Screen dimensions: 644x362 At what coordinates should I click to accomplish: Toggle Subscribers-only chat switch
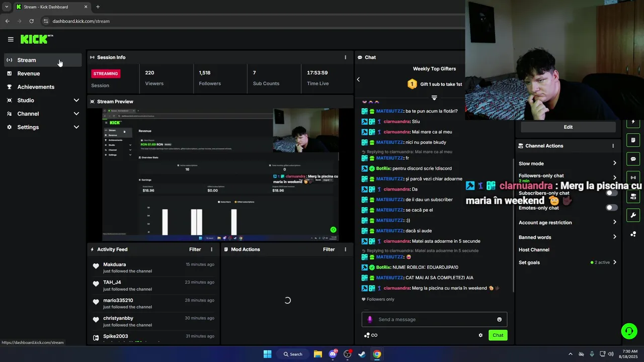[x=611, y=193]
